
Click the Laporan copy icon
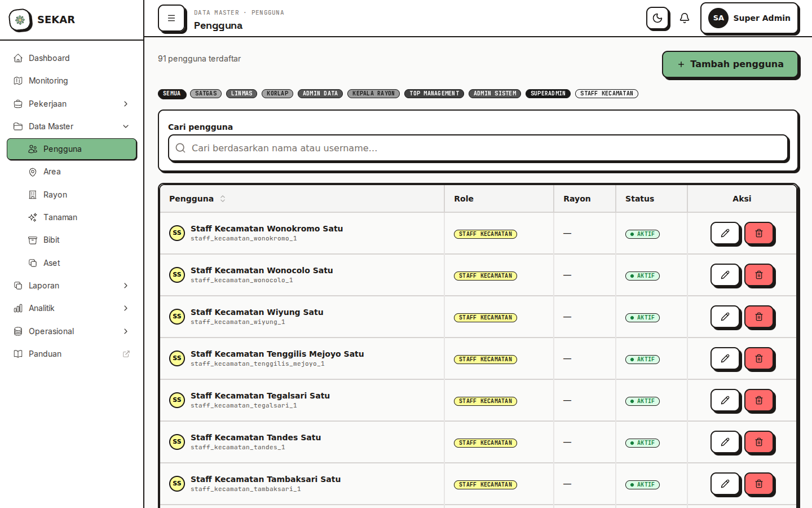click(x=18, y=286)
